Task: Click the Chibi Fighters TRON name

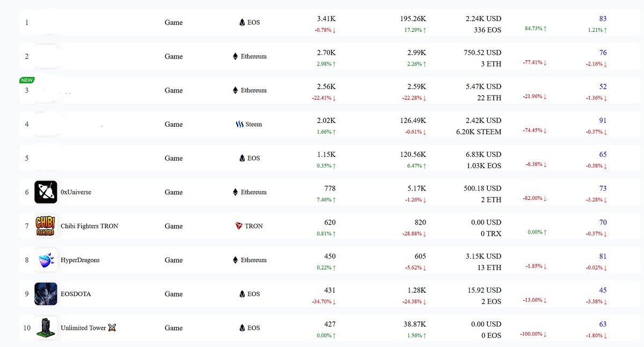Action: pos(90,226)
